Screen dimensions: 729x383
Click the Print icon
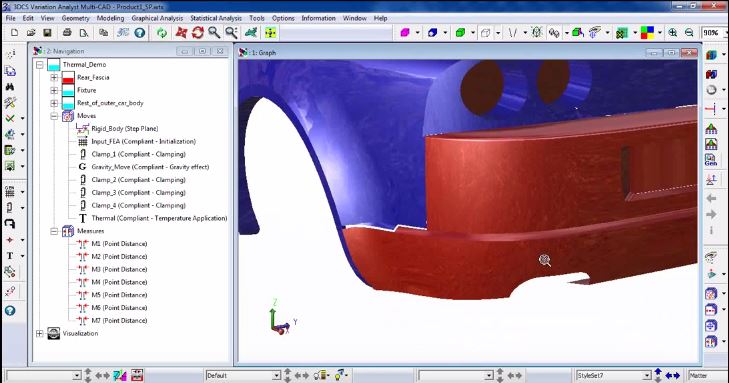click(67, 33)
